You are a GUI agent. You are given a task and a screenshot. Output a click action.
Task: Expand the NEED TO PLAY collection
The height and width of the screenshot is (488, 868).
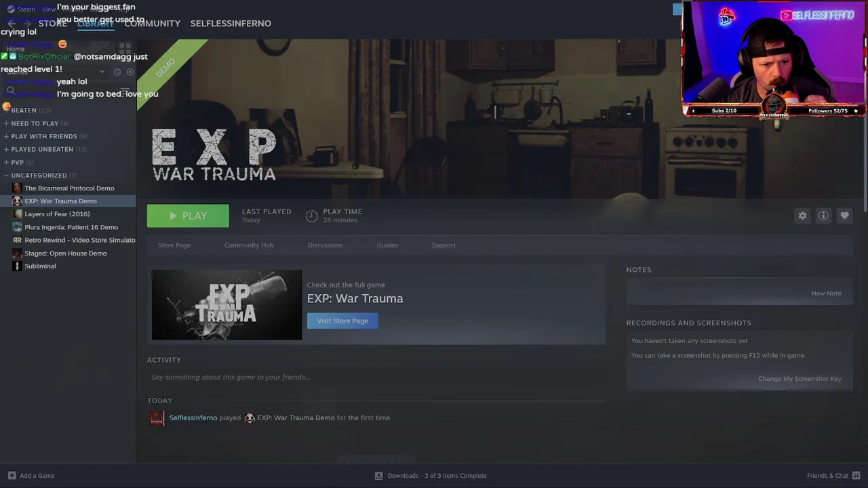[6, 123]
